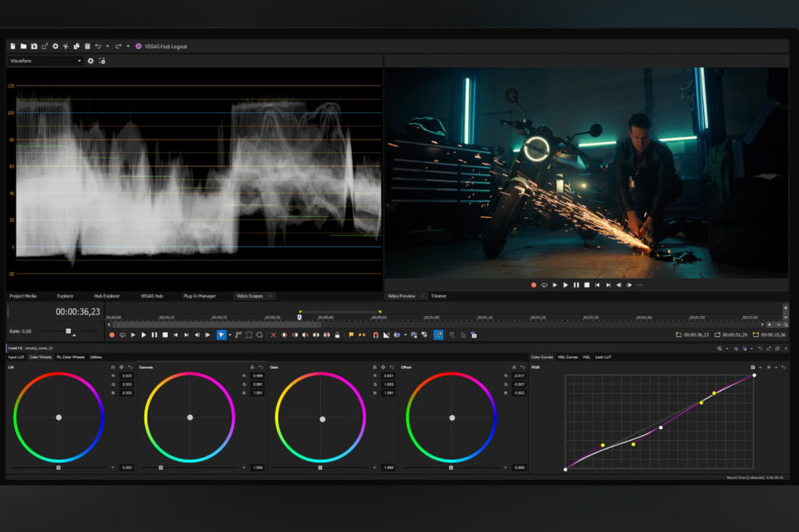Viewport: 799px width, 532px height.
Task: Start recording with the timeline red record button
Action: click(x=112, y=335)
